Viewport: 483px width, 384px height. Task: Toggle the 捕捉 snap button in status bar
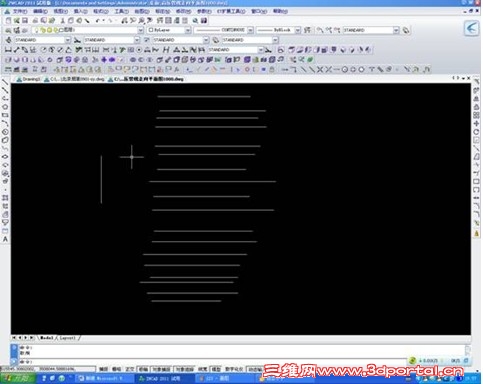click(x=104, y=369)
